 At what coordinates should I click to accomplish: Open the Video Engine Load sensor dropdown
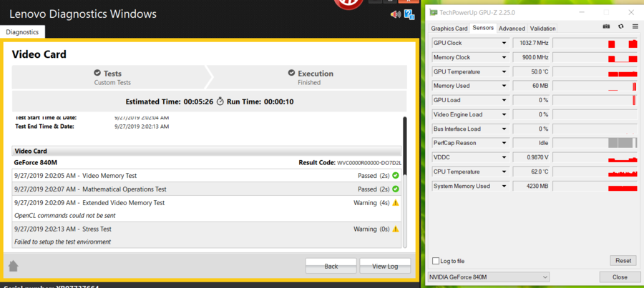coord(504,114)
